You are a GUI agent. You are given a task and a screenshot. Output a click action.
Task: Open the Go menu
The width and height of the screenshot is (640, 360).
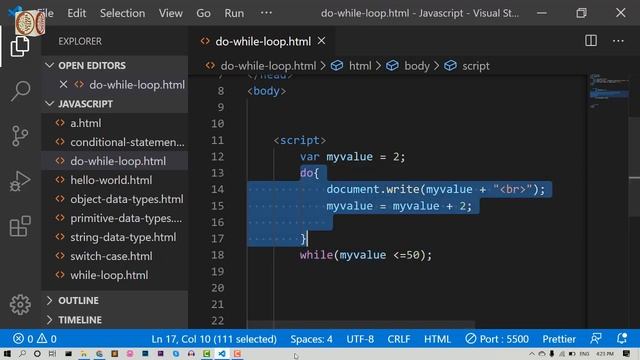point(203,13)
